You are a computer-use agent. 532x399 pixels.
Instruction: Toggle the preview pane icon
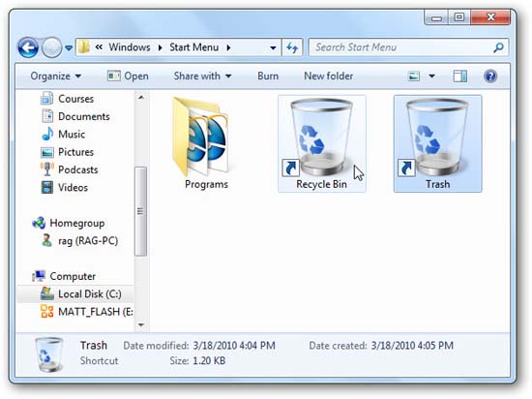click(460, 77)
